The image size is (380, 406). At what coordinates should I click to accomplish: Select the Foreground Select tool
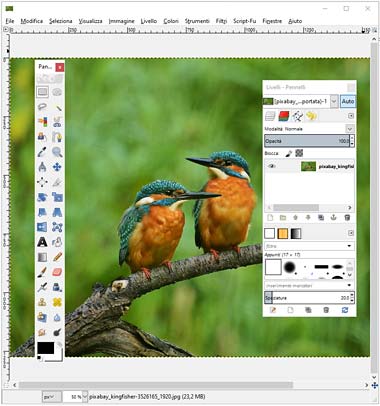tap(42, 137)
